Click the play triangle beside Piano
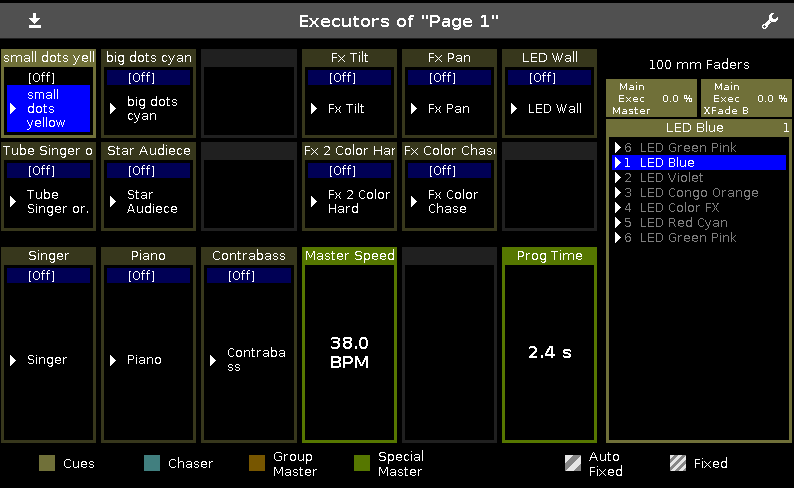The width and height of the screenshot is (794, 488). (114, 360)
